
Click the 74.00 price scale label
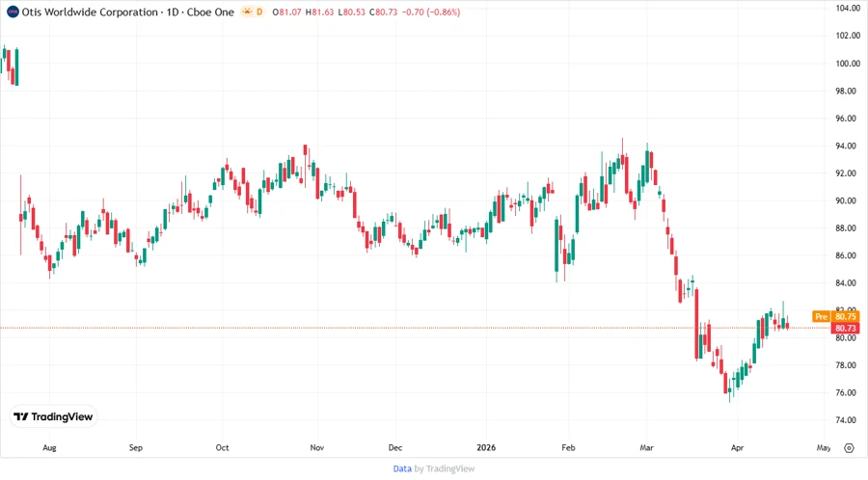[848, 420]
